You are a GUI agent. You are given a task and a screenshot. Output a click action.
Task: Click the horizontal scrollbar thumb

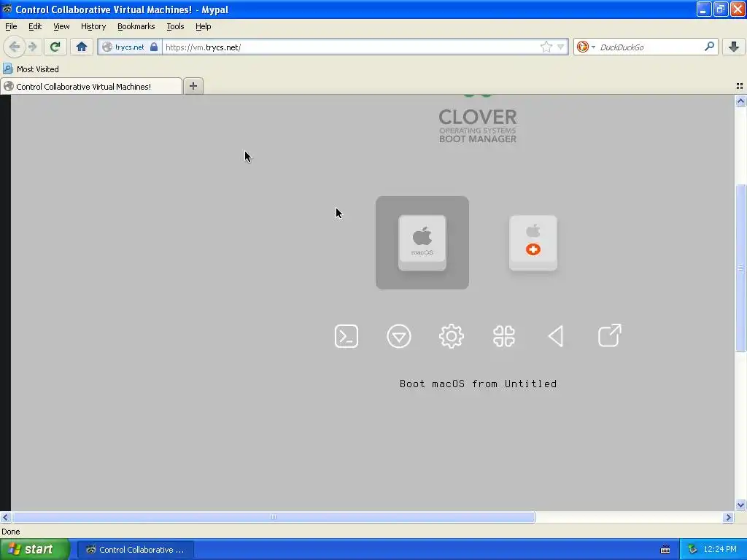[274, 517]
